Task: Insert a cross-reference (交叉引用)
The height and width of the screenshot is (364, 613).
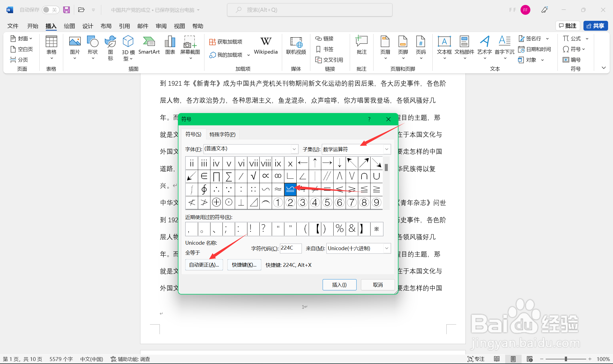Action: click(329, 60)
